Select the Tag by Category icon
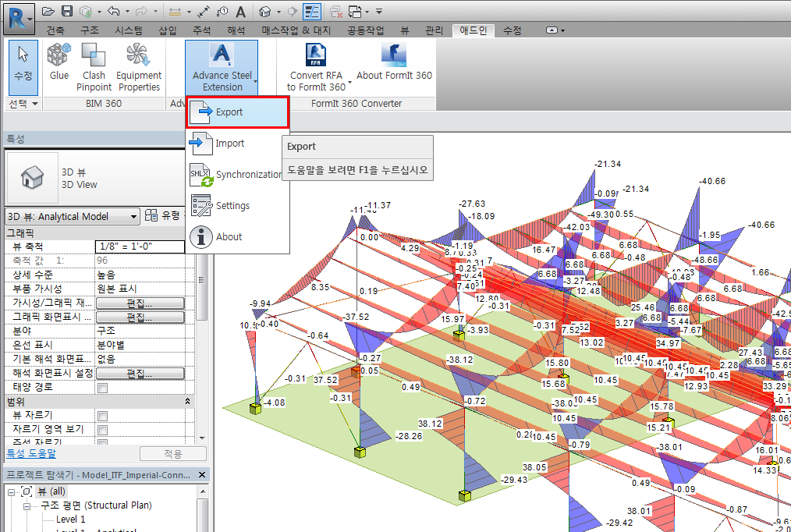The image size is (791, 532). 222,11
